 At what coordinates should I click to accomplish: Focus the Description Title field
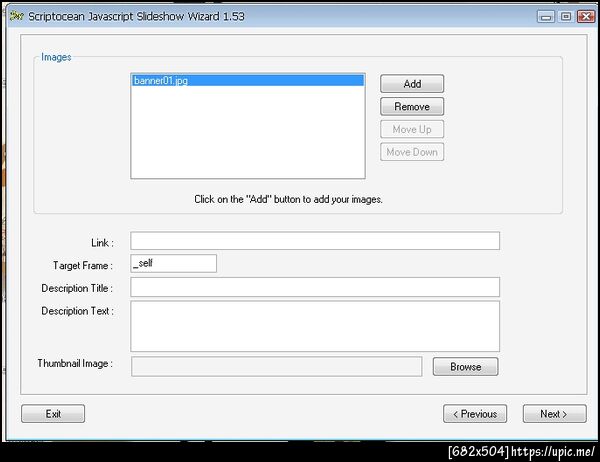315,287
